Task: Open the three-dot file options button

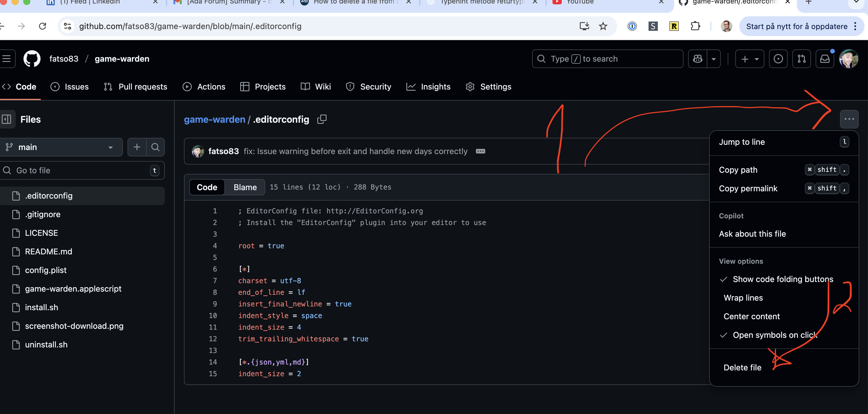Action: point(849,119)
